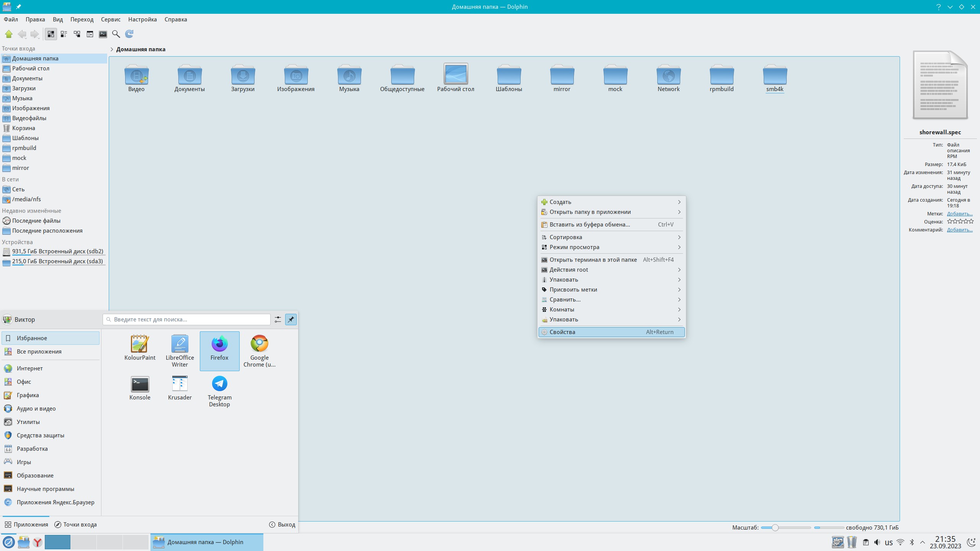The width and height of the screenshot is (980, 551).
Task: Expand the breadcrumb arrow before Домашняя папка
Action: [x=112, y=49]
